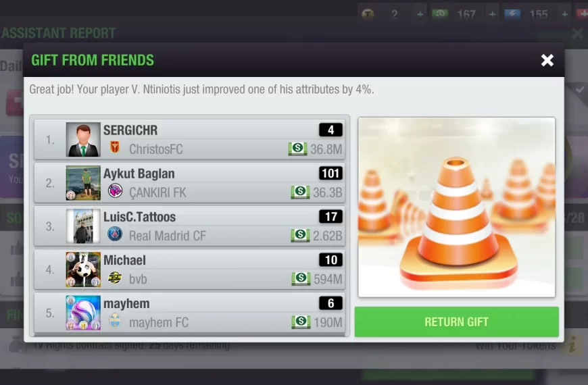
Task: Click the money icon next to 36.3B
Action: pyautogui.click(x=300, y=192)
